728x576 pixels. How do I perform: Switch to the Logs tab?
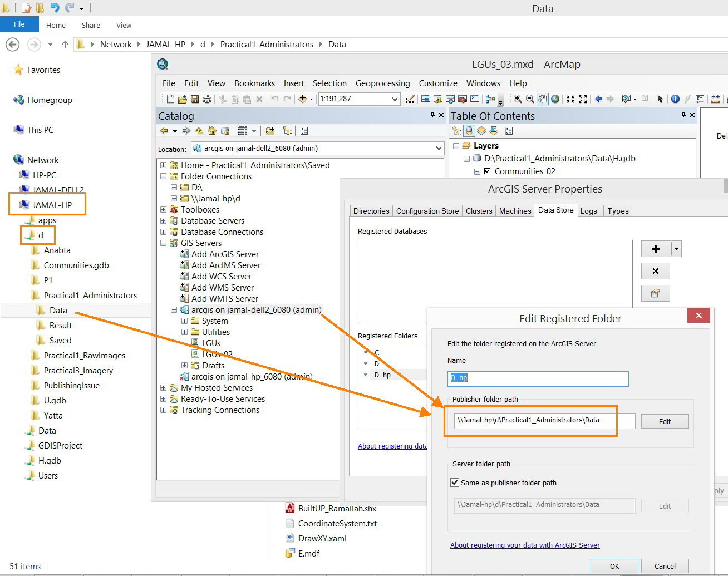[589, 211]
